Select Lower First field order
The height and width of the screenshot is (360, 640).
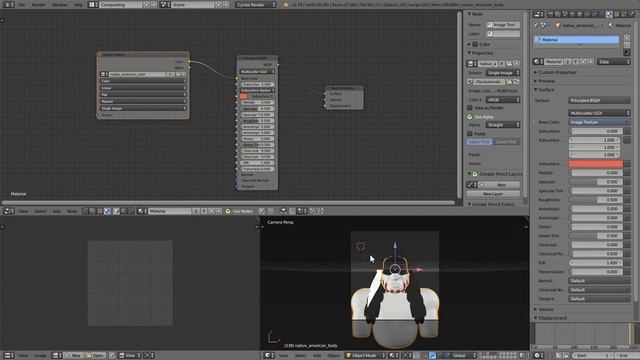(507, 142)
